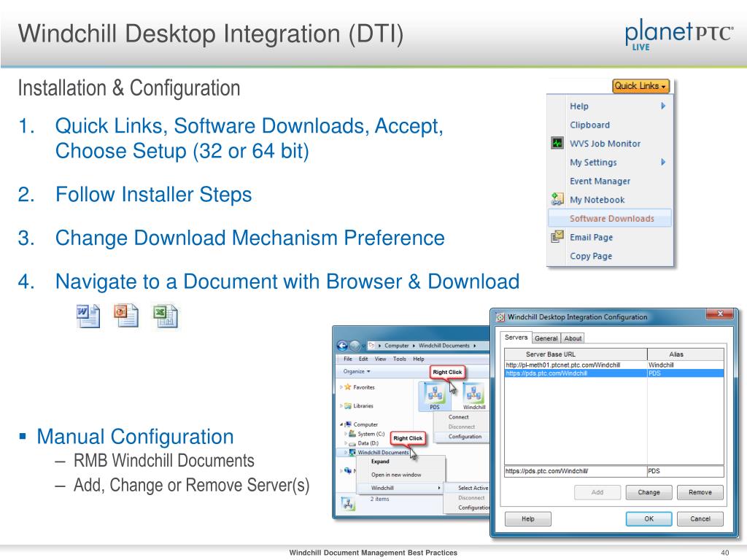The image size is (747, 560).
Task: Click Computer in the Explorer address bar
Action: [396, 346]
